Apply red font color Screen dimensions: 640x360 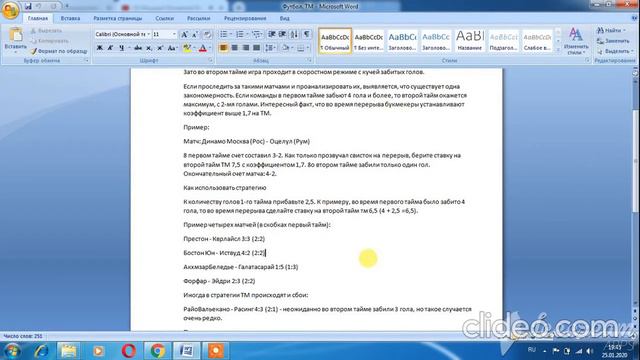tap(202, 48)
